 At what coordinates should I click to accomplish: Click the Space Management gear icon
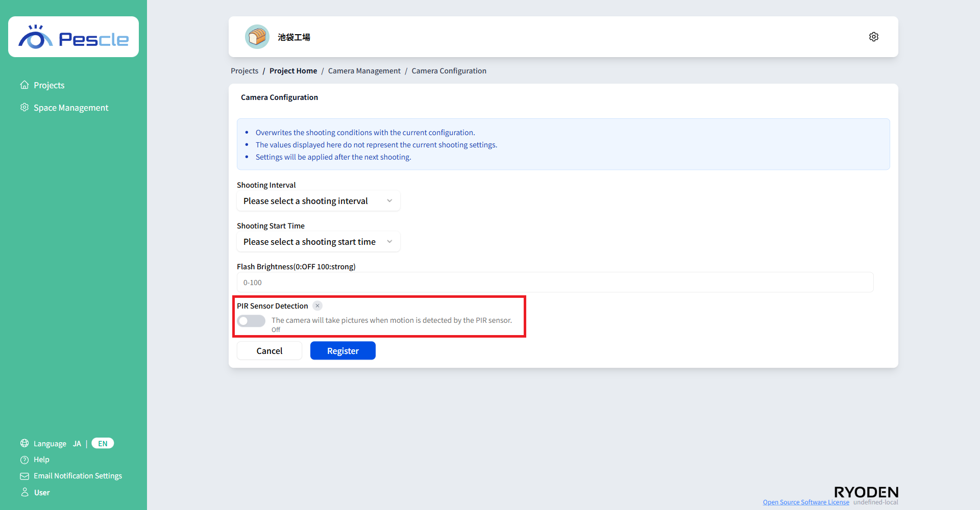click(24, 107)
